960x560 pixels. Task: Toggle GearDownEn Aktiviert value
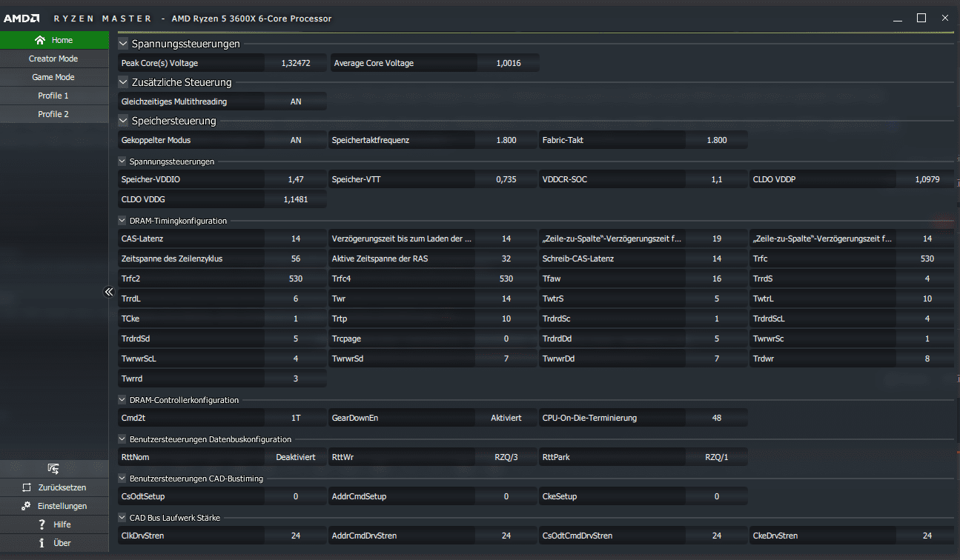pyautogui.click(x=506, y=418)
